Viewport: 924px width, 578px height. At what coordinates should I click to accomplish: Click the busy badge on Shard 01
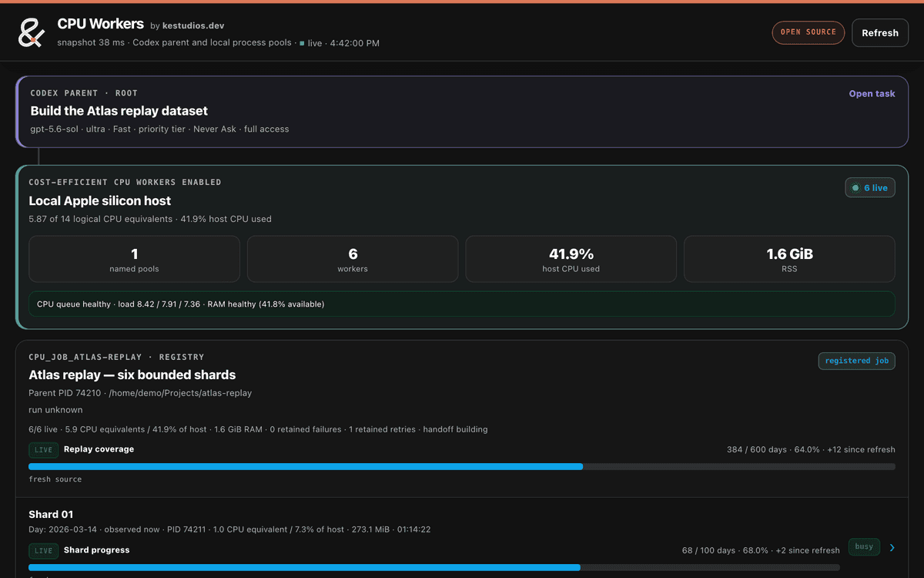tap(864, 547)
